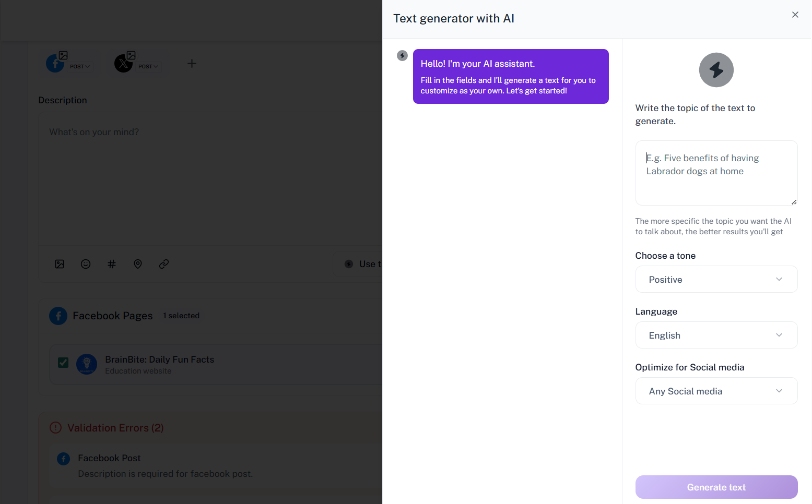This screenshot has height=504, width=812.
Task: Click the Facebook icon beside the validation error
Action: click(63, 459)
